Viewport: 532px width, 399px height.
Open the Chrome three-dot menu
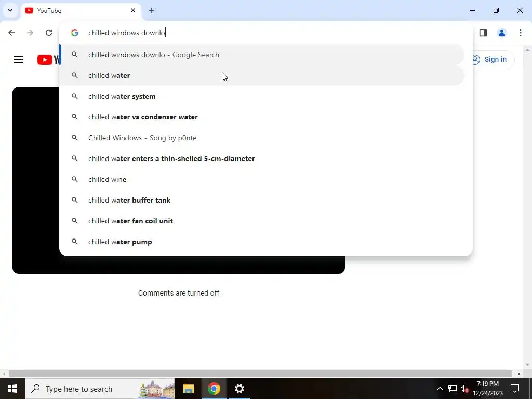click(521, 33)
